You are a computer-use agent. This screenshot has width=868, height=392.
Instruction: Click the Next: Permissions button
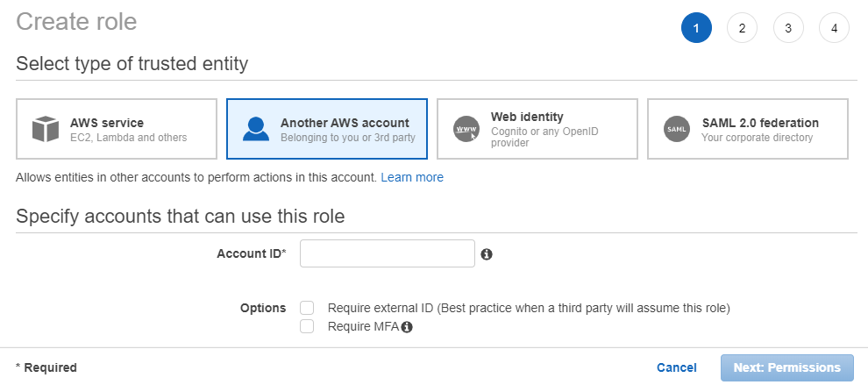786,367
